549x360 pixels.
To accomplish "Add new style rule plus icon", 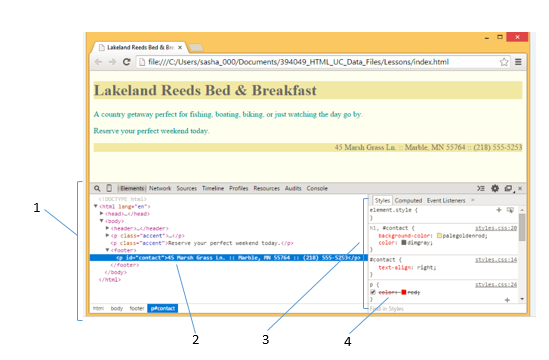I will [x=499, y=210].
